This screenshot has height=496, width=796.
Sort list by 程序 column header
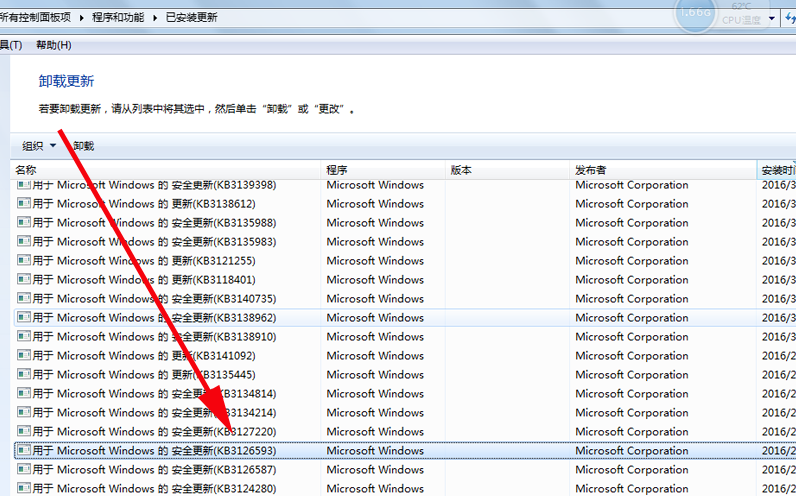(383, 170)
